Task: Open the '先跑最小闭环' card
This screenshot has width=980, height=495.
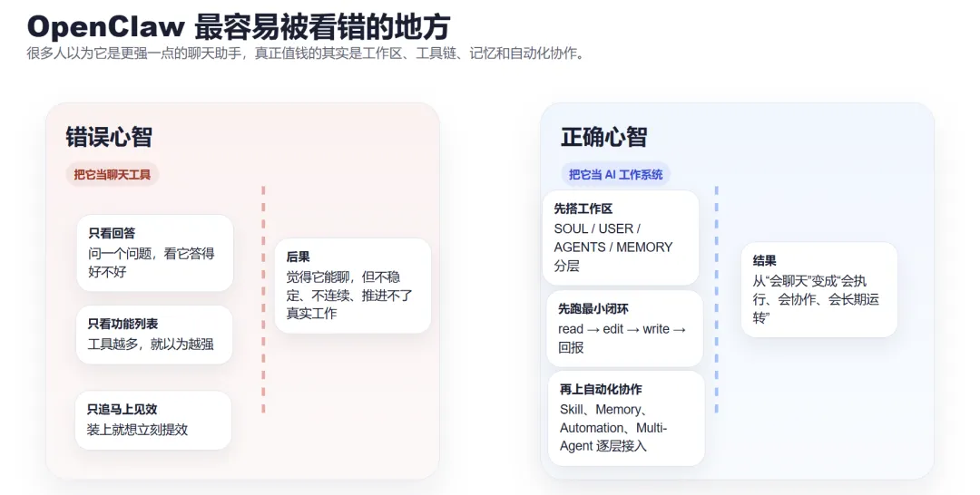Action: (x=625, y=329)
